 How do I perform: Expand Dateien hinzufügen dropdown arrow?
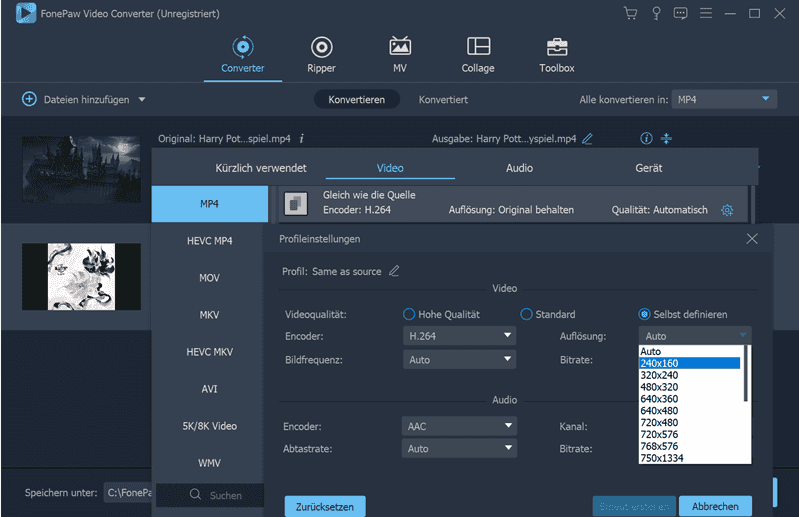tap(142, 99)
